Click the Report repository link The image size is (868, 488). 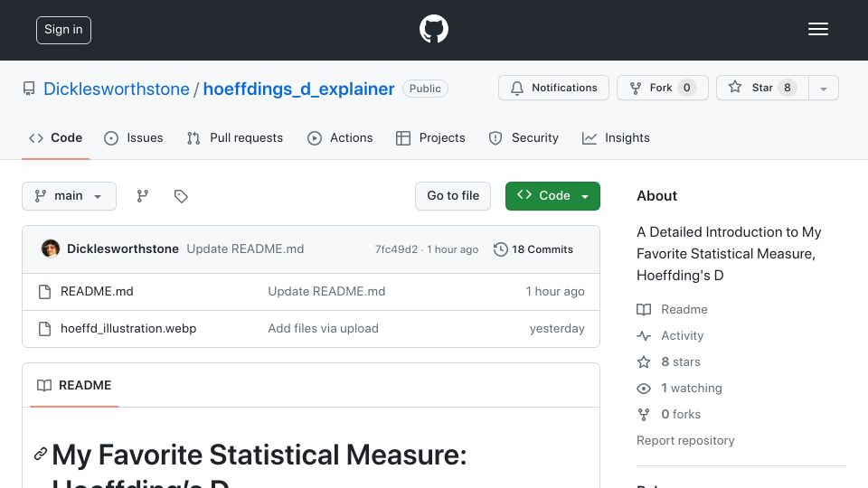[x=685, y=440]
